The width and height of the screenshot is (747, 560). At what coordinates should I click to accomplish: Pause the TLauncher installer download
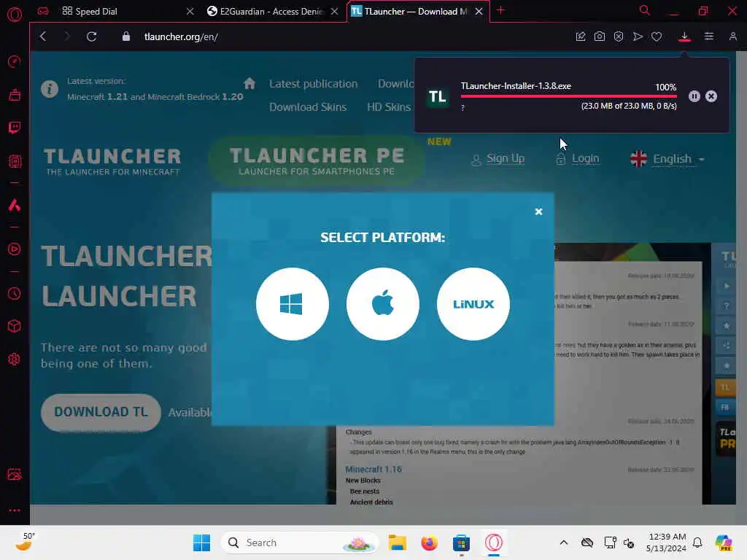694,96
